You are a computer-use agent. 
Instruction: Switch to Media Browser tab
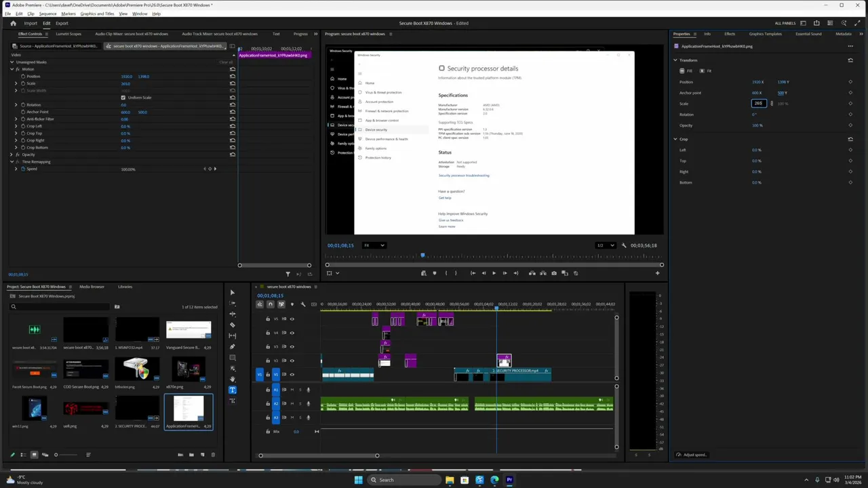click(x=92, y=287)
